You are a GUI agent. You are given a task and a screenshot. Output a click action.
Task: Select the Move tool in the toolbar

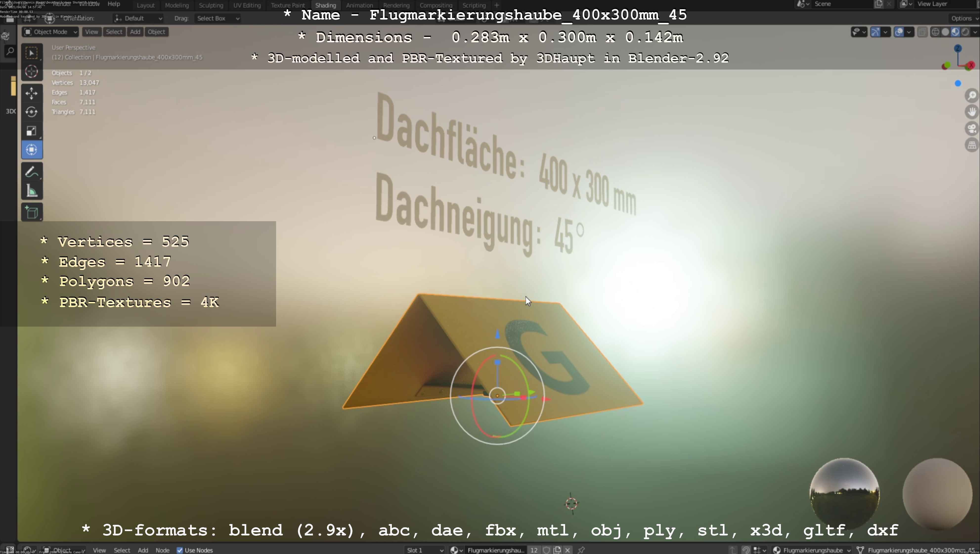coord(32,93)
